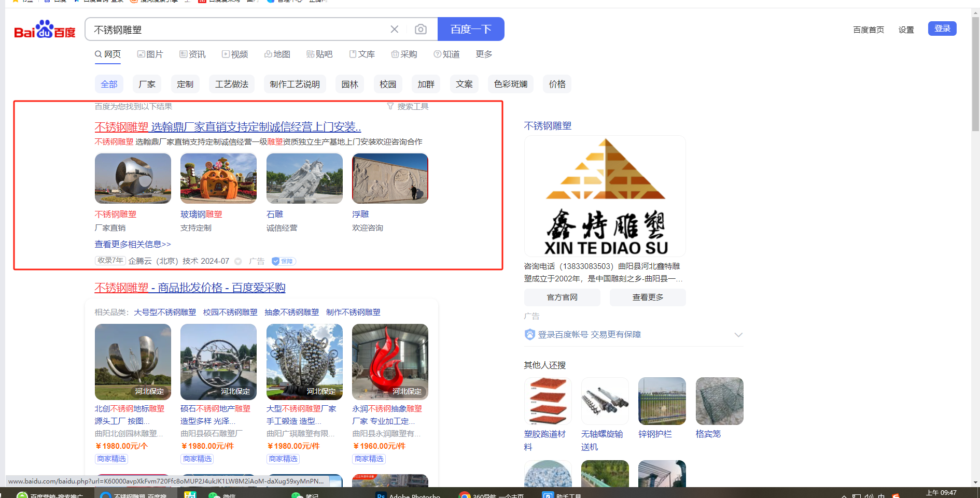Click the 无轴螺旋输送机 suggestion image
Viewport: 980px width, 498px height.
tap(605, 401)
